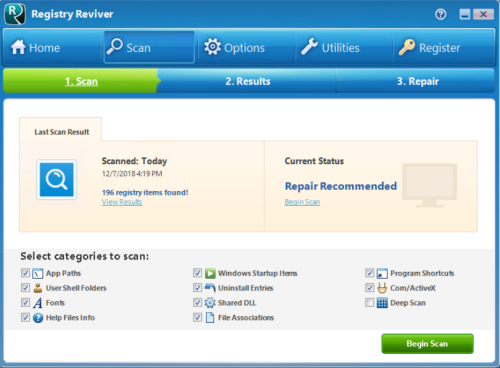Select step 1. Scan

(81, 81)
